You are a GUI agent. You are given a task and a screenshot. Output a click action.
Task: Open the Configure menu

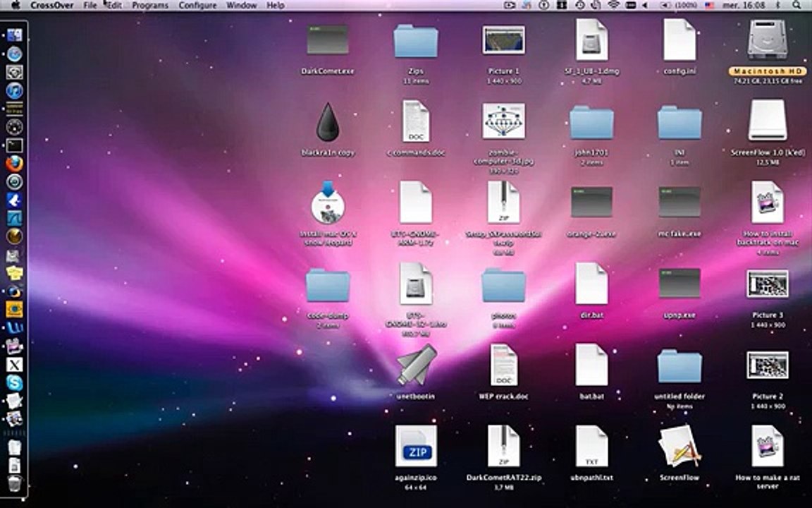[x=198, y=5]
